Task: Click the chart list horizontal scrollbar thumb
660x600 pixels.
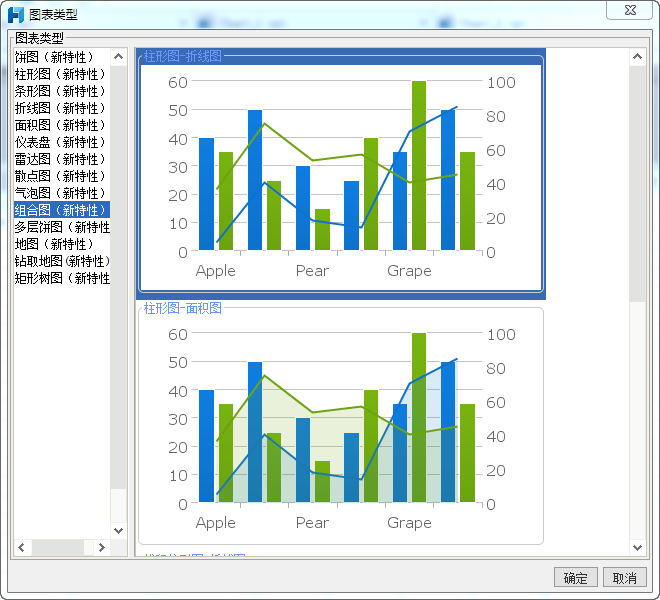Action: (58, 547)
